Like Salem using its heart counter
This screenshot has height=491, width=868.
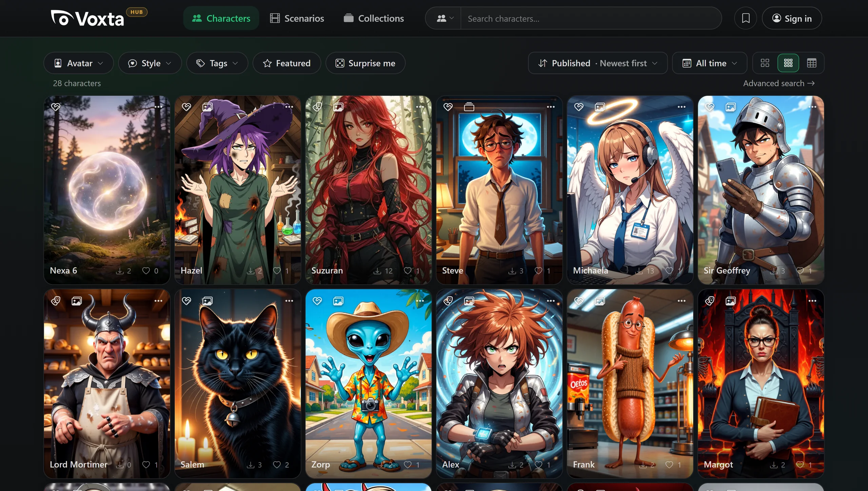click(x=281, y=465)
